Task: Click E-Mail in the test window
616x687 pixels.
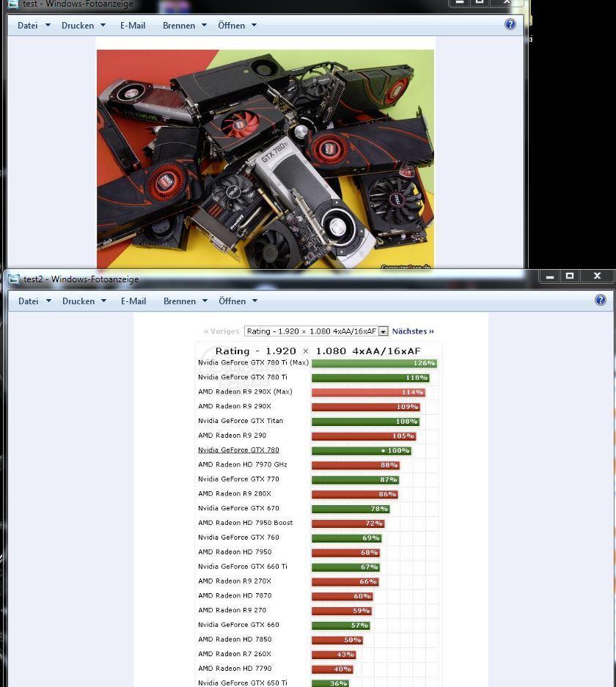Action: (x=133, y=26)
